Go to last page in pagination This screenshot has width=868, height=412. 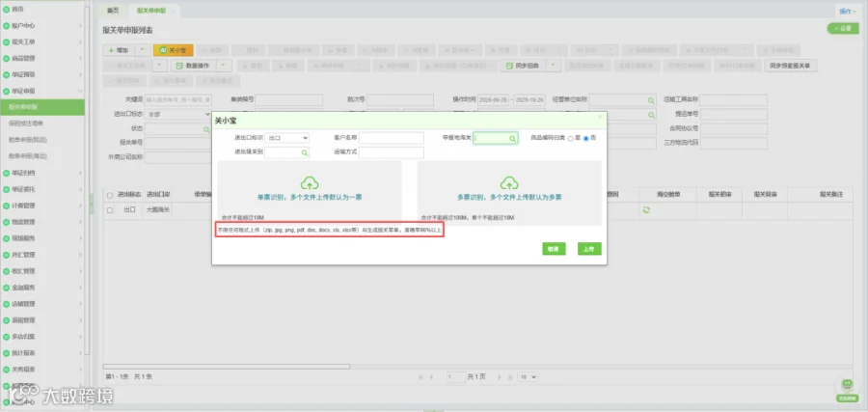[x=509, y=376]
